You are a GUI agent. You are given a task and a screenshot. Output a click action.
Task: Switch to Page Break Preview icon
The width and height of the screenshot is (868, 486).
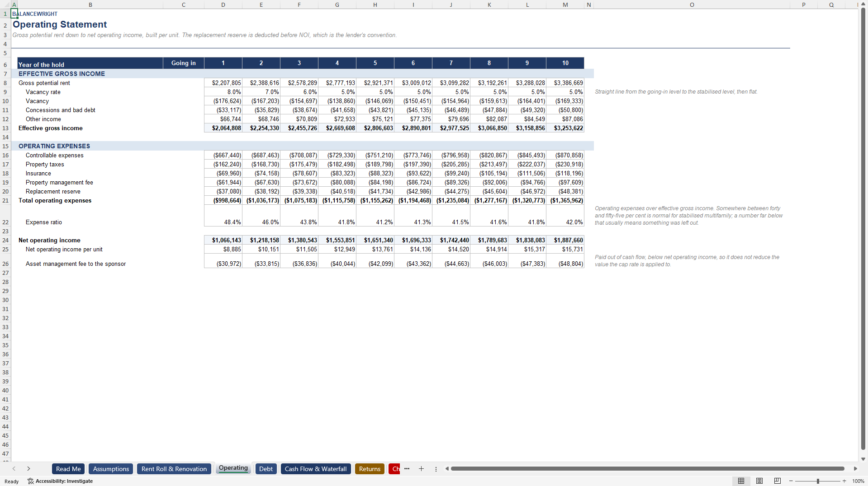(x=778, y=481)
